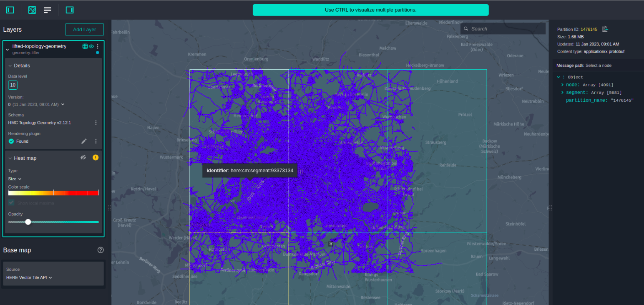Open the three-dot menu beside HMC Topology Geometry schema

pos(96,123)
